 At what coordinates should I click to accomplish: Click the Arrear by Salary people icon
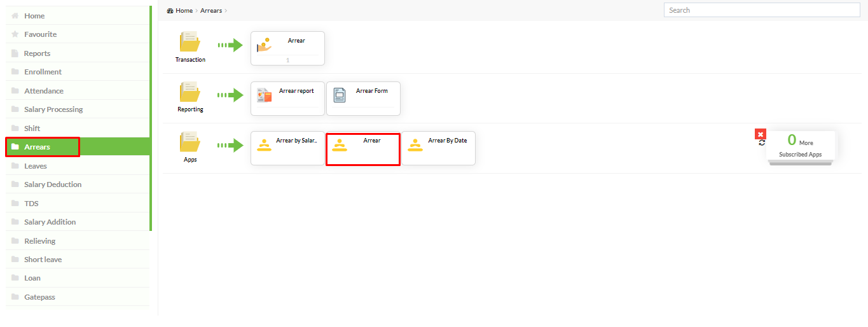(264, 145)
